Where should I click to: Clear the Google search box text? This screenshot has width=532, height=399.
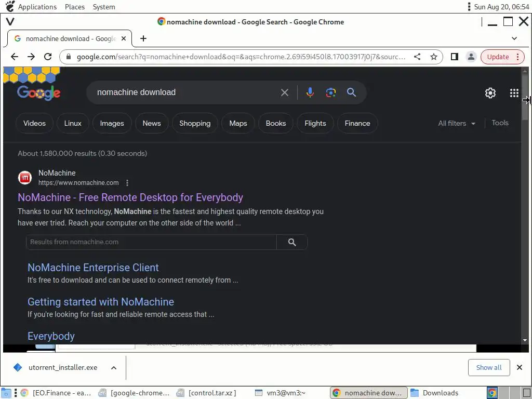click(x=285, y=92)
